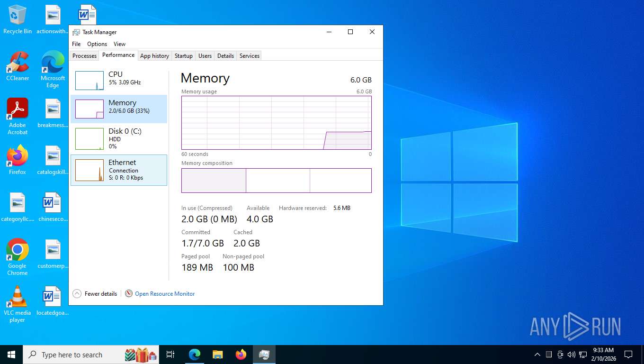This screenshot has height=364, width=644.
Task: Open the notification center icon
Action: point(628,355)
